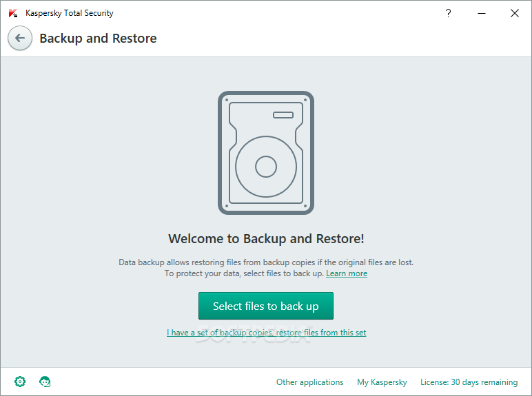Click the Kaspersky Total Security title text

(69, 13)
